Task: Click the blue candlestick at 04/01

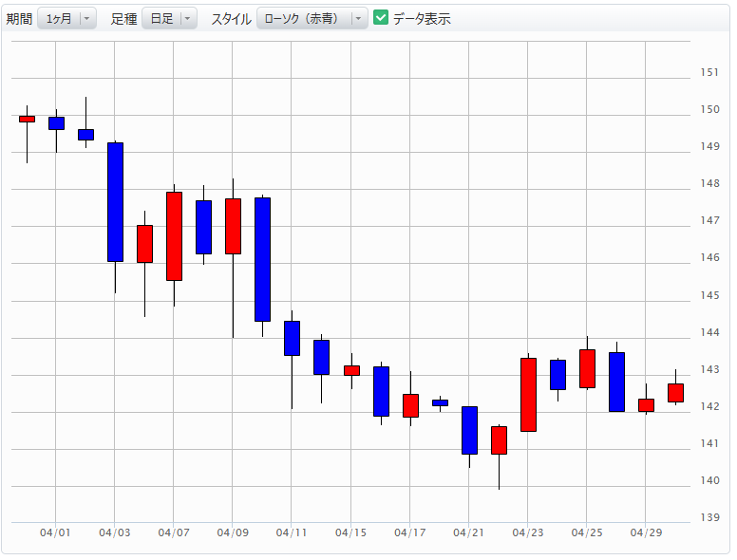Action: pos(56,123)
